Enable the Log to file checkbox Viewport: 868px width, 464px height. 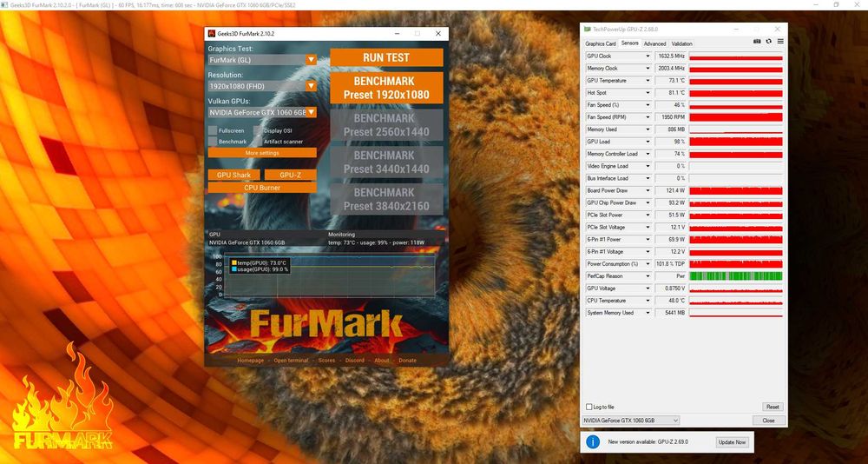pyautogui.click(x=589, y=407)
